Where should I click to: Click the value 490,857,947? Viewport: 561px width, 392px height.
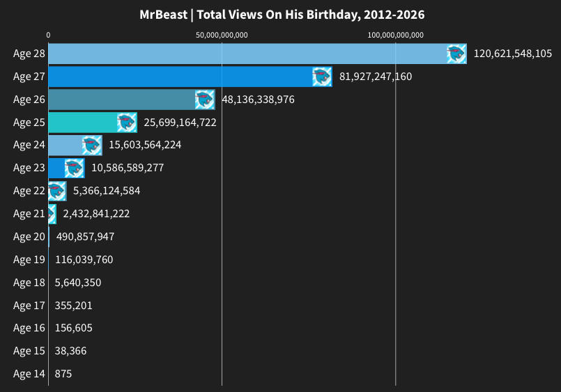pyautogui.click(x=85, y=237)
